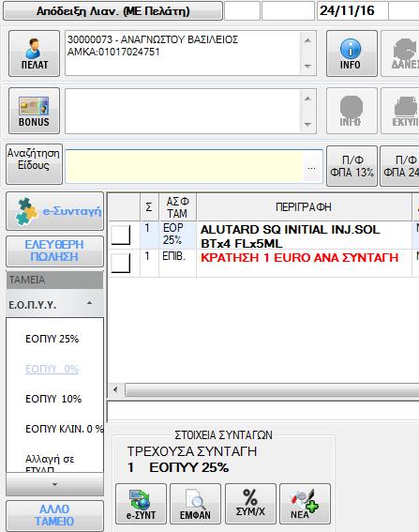Click ΕΠΙΒ. cell
Viewport: 419px width, 532px height.
(x=177, y=263)
